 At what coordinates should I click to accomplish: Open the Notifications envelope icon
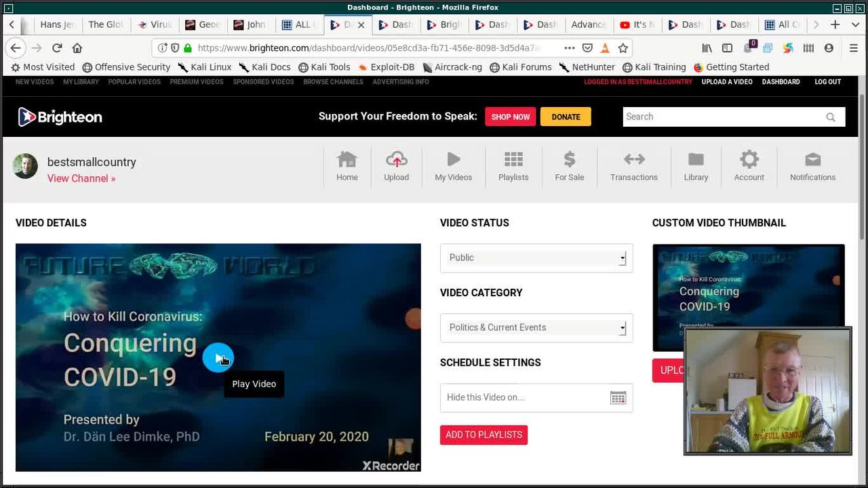point(812,160)
